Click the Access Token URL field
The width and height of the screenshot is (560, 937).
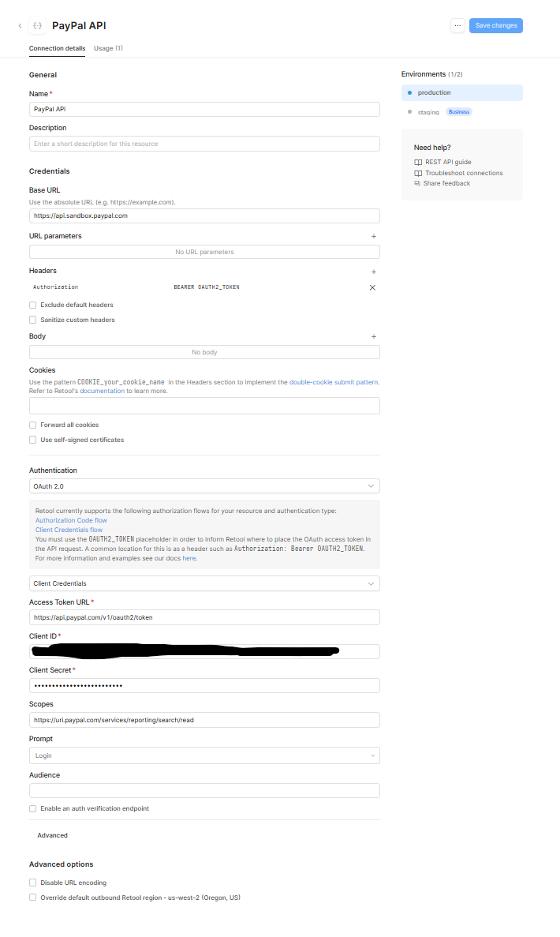204,618
